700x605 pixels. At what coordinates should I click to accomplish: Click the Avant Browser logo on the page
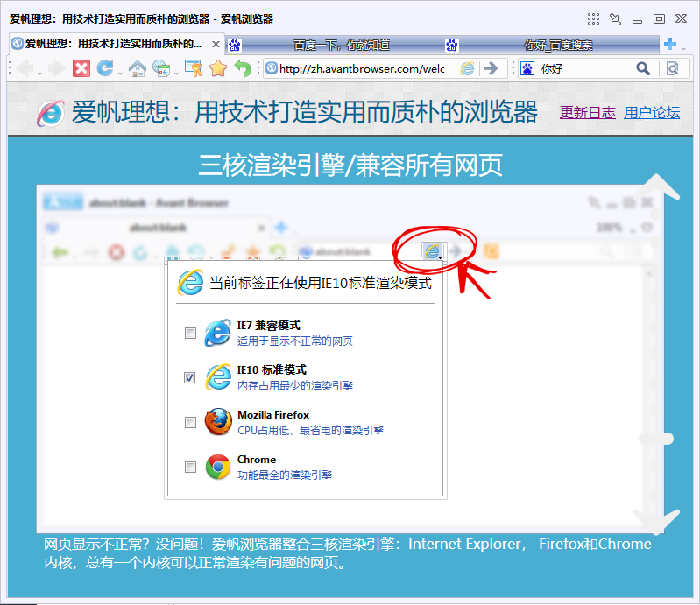pyautogui.click(x=51, y=113)
